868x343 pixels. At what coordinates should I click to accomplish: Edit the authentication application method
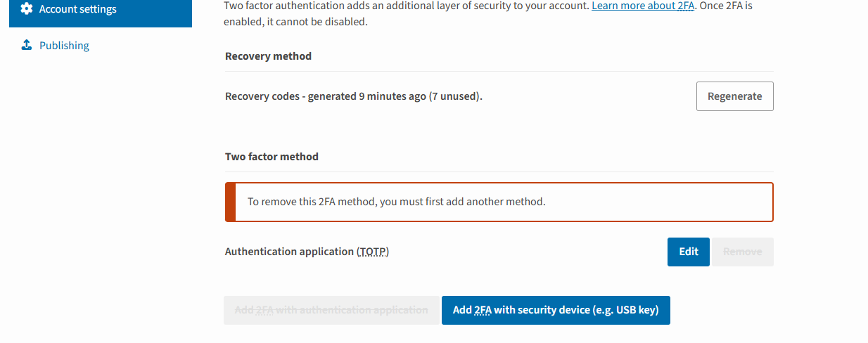[688, 252]
